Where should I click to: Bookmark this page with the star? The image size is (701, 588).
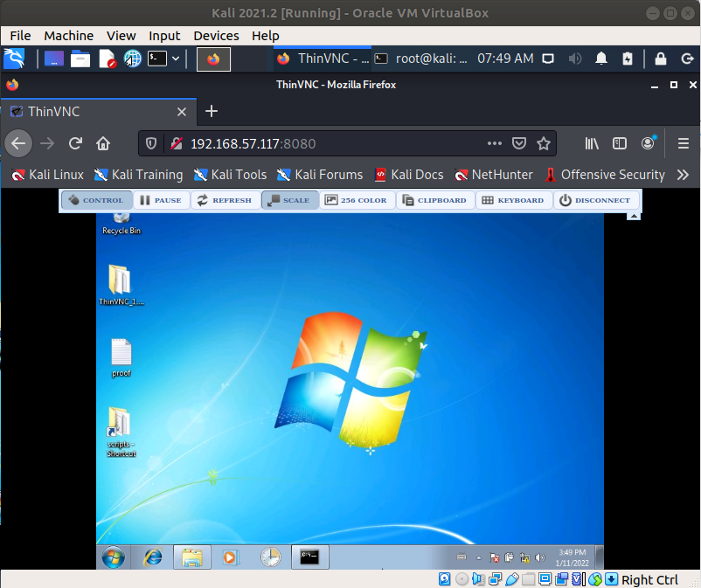[x=544, y=143]
